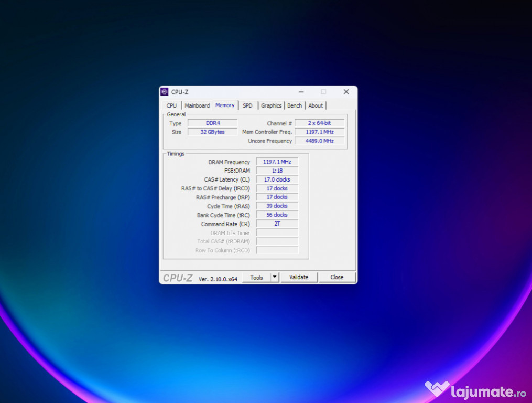Click the DRAM Frequency value field

coord(277,162)
